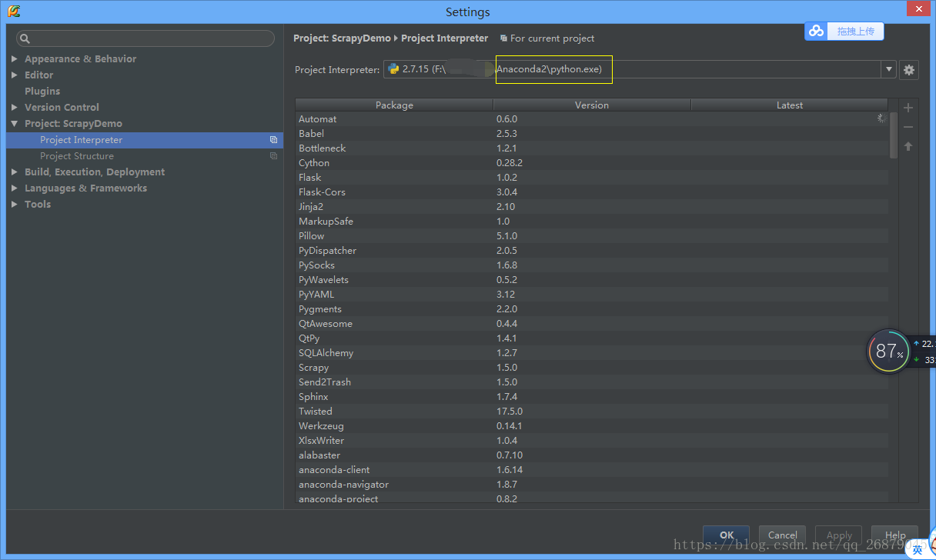Viewport: 936px width, 560px height.
Task: Select the Flask package row
Action: click(591, 178)
